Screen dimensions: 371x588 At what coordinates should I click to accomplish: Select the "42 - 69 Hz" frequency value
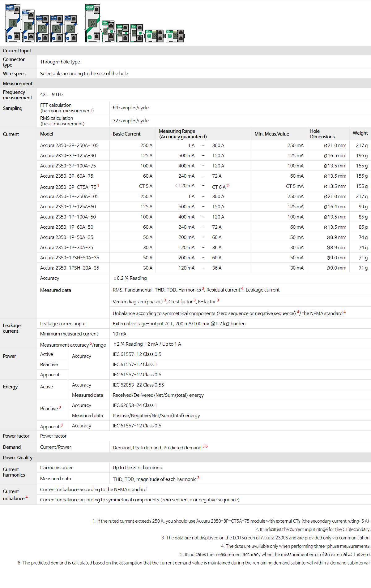point(52,95)
